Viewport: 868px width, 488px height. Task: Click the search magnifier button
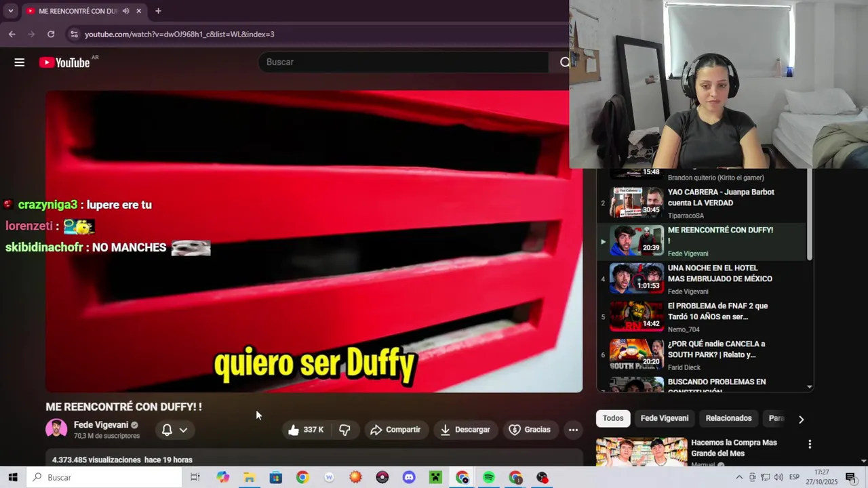tap(564, 62)
